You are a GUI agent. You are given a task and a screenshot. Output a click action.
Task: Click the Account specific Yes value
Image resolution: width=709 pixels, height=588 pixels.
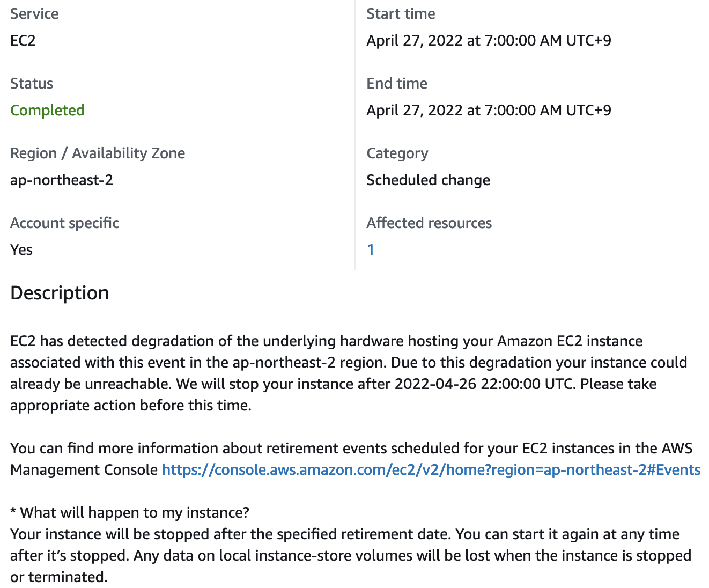pyautogui.click(x=21, y=250)
